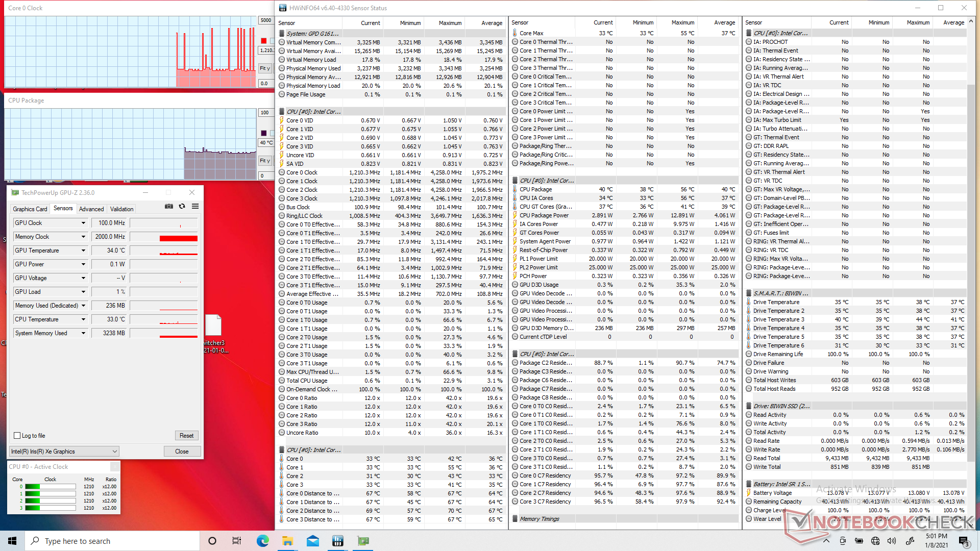This screenshot has width=980, height=551.
Task: Click Fit y on Core 0 Clock graph
Action: pos(265,68)
